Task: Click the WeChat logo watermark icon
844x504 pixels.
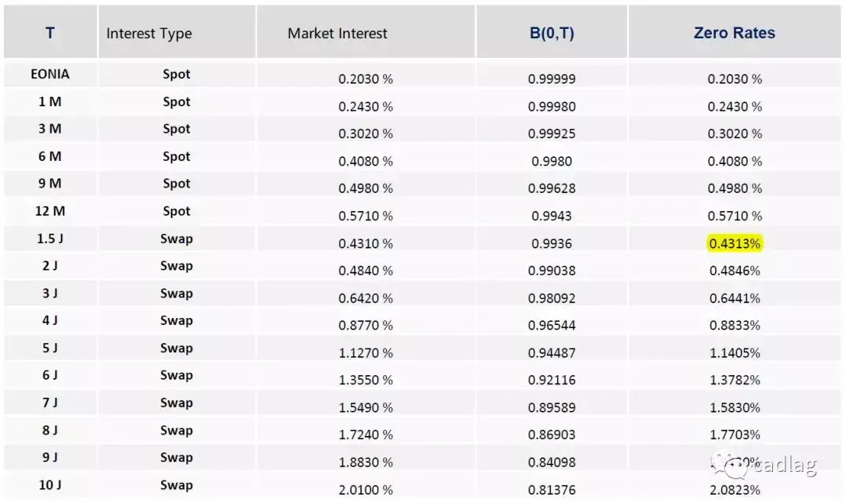Action: (730, 465)
